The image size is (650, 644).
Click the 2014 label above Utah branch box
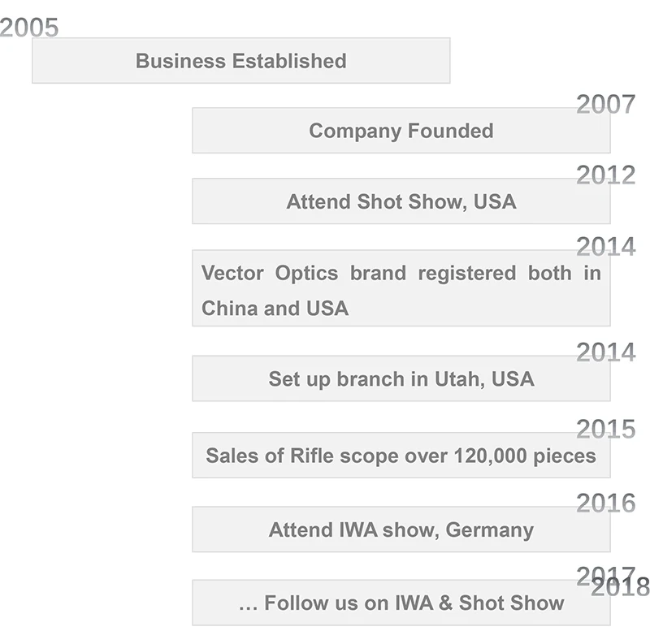605,352
